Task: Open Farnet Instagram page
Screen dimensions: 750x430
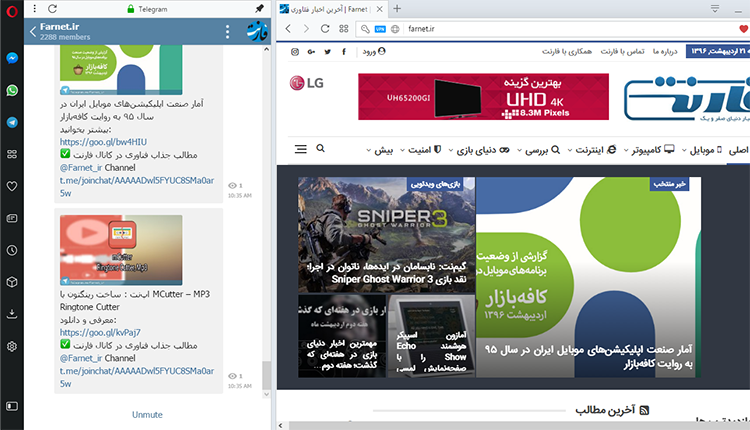Action: coord(295,52)
